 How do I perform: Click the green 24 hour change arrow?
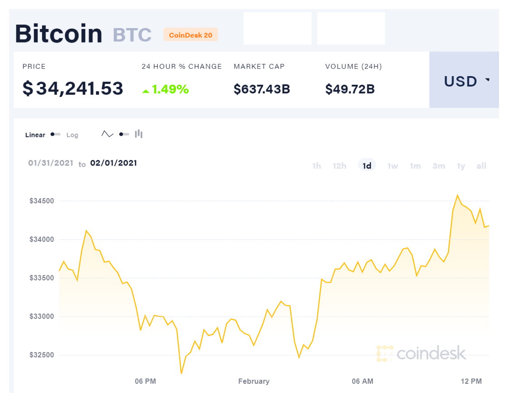click(146, 92)
